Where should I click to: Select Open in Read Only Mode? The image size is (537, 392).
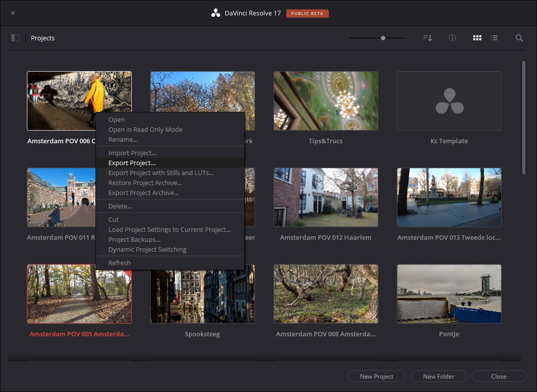145,129
